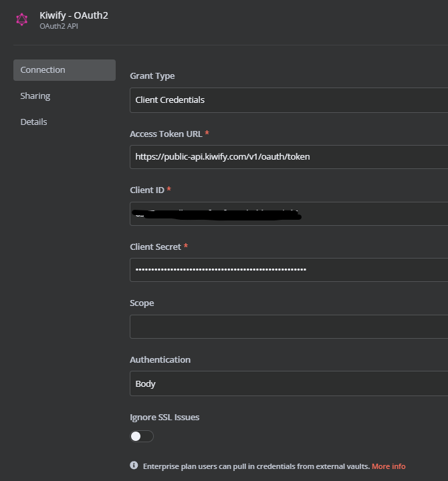Click the empty Scope input field

pyautogui.click(x=289, y=327)
